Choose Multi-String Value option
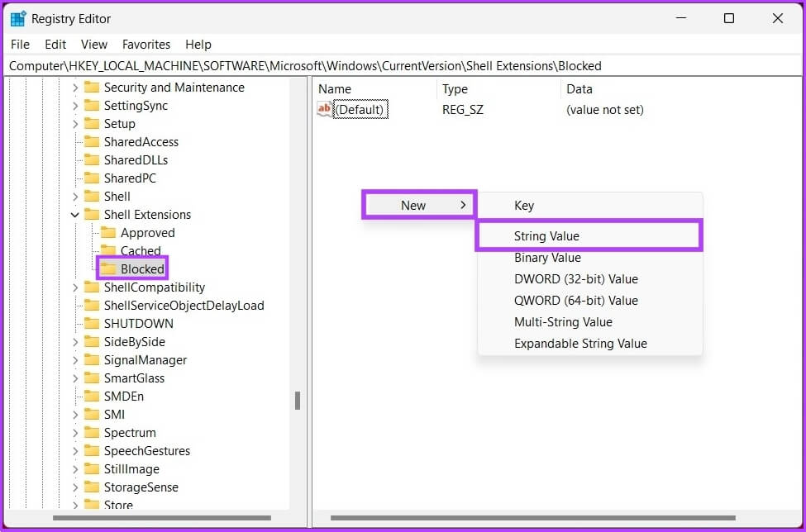The image size is (806, 532). [x=589, y=322]
